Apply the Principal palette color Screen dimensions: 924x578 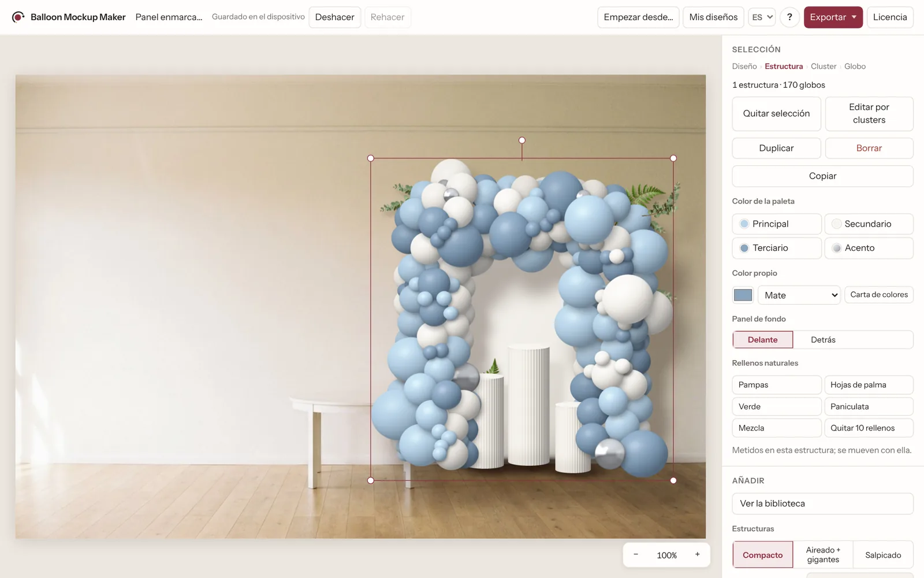coord(777,224)
